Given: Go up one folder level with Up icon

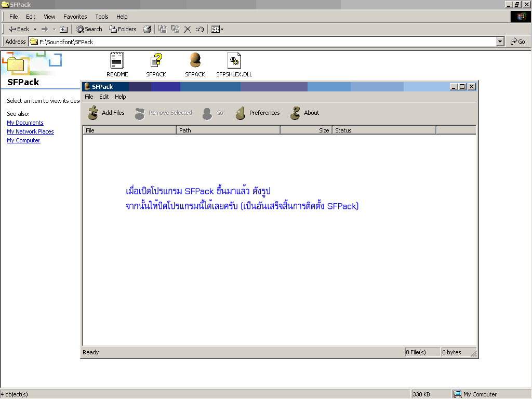Looking at the screenshot, I should [x=64, y=29].
